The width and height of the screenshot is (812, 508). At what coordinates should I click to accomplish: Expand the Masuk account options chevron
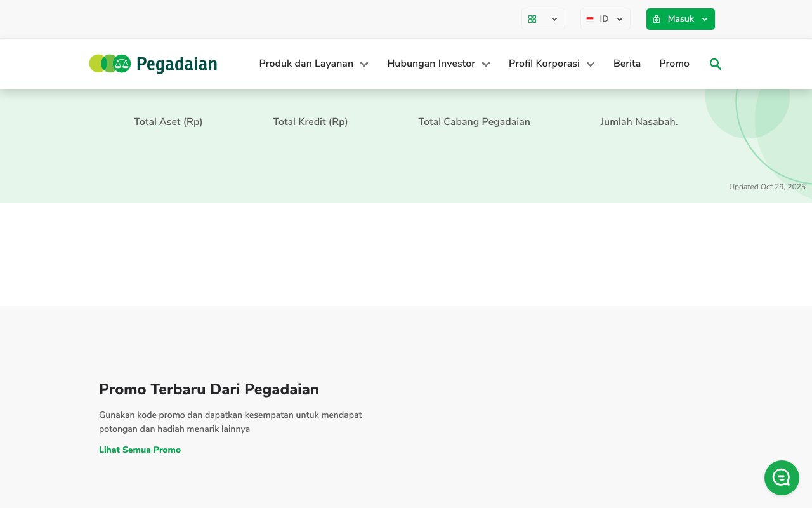point(704,19)
